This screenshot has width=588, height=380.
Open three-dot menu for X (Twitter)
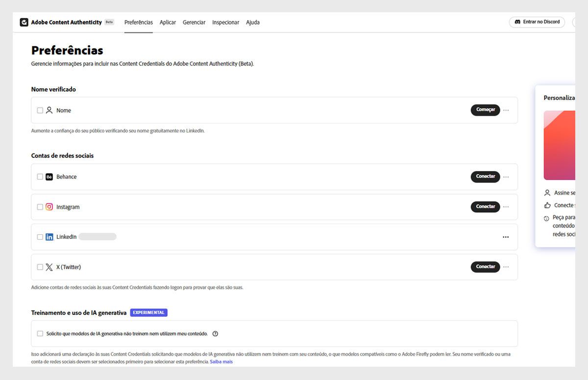pos(506,267)
